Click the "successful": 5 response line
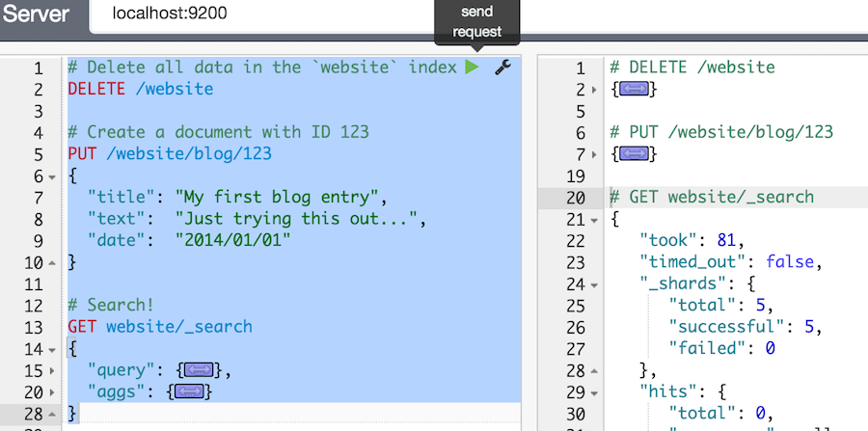Viewport: 868px width, 431px height. 746,327
